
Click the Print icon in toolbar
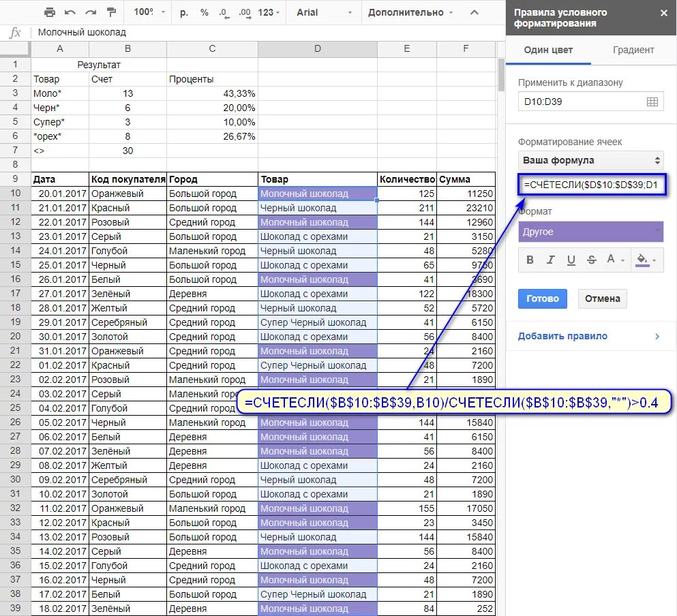(50, 12)
